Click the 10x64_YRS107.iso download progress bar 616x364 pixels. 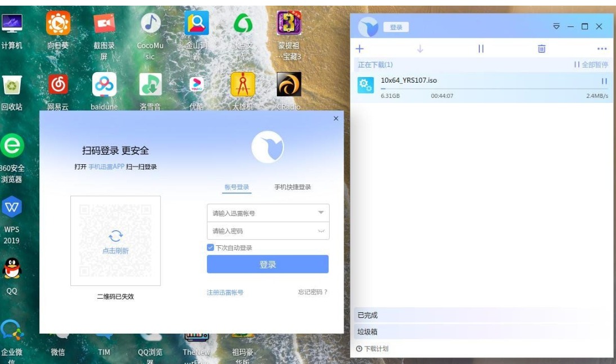click(x=494, y=89)
